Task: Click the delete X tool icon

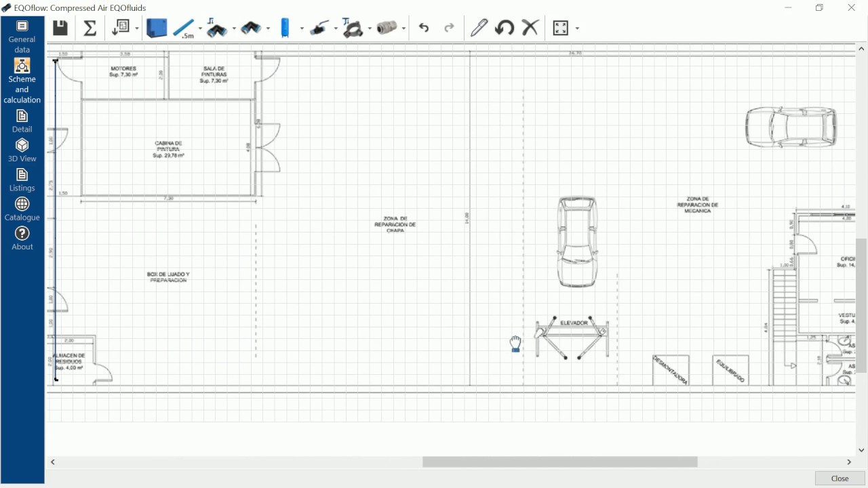Action: [x=530, y=28]
